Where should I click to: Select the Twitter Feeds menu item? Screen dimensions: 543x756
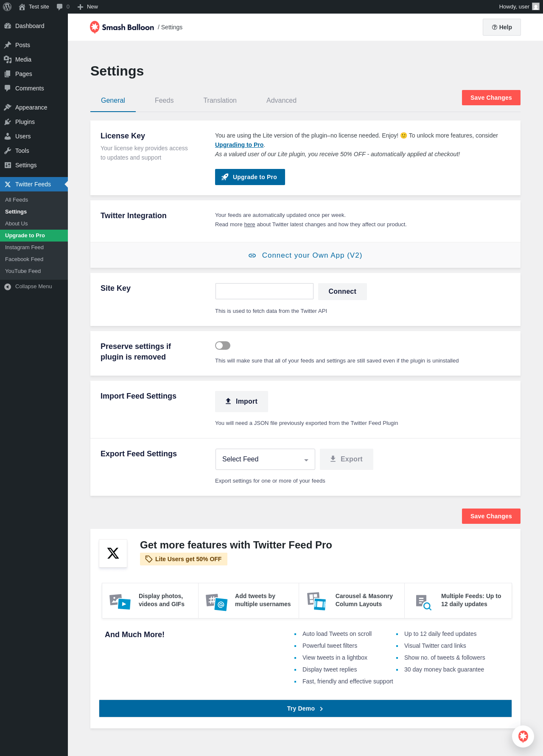point(34,184)
